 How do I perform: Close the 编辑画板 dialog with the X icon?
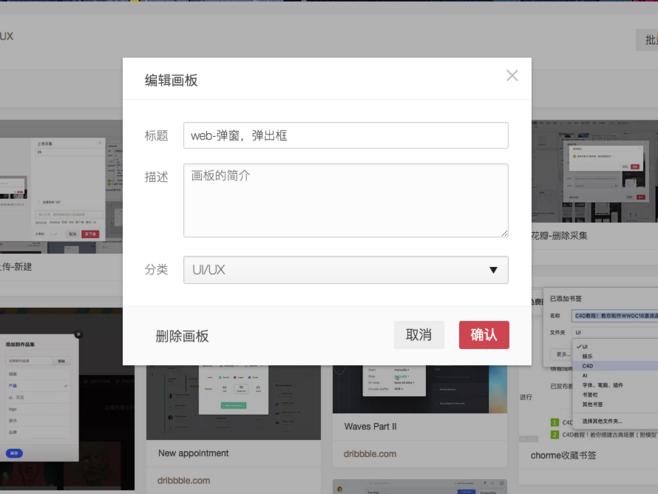512,76
